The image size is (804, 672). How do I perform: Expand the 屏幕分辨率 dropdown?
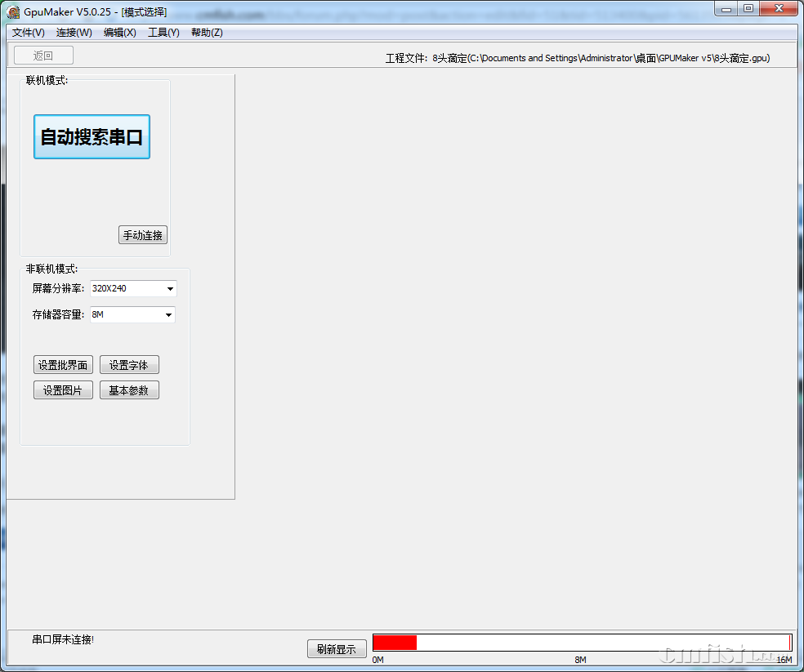(x=170, y=289)
